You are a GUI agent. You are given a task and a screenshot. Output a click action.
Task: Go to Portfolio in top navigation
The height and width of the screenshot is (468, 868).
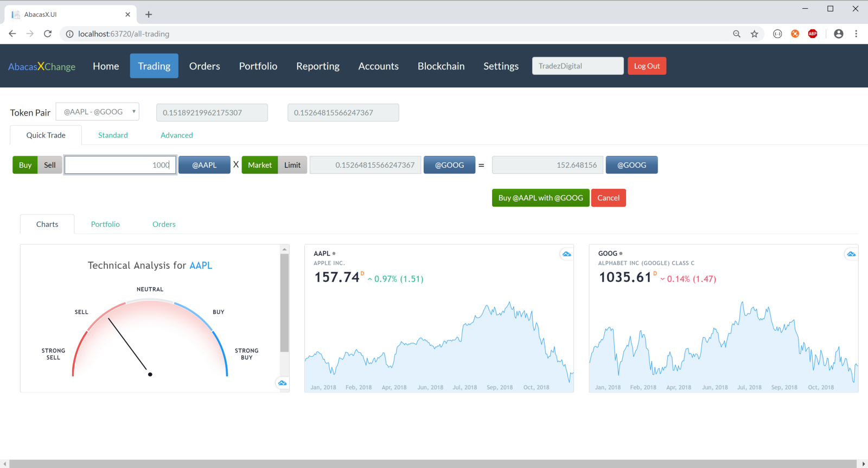coord(258,66)
